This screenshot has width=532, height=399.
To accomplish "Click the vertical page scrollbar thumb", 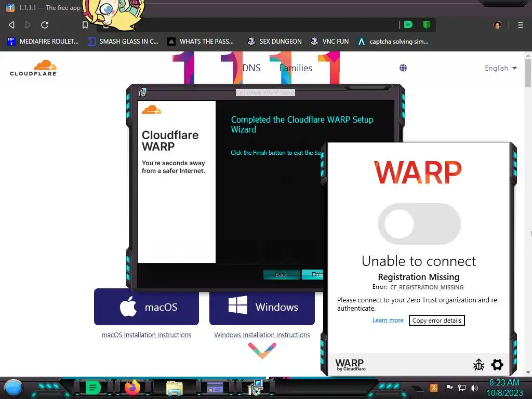I will (528, 73).
